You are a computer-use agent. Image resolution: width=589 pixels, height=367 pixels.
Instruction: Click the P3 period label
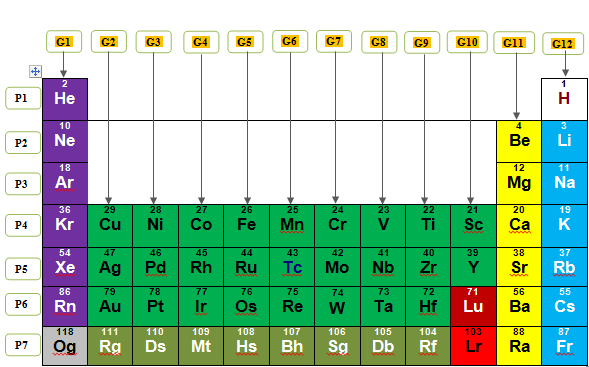23,184
